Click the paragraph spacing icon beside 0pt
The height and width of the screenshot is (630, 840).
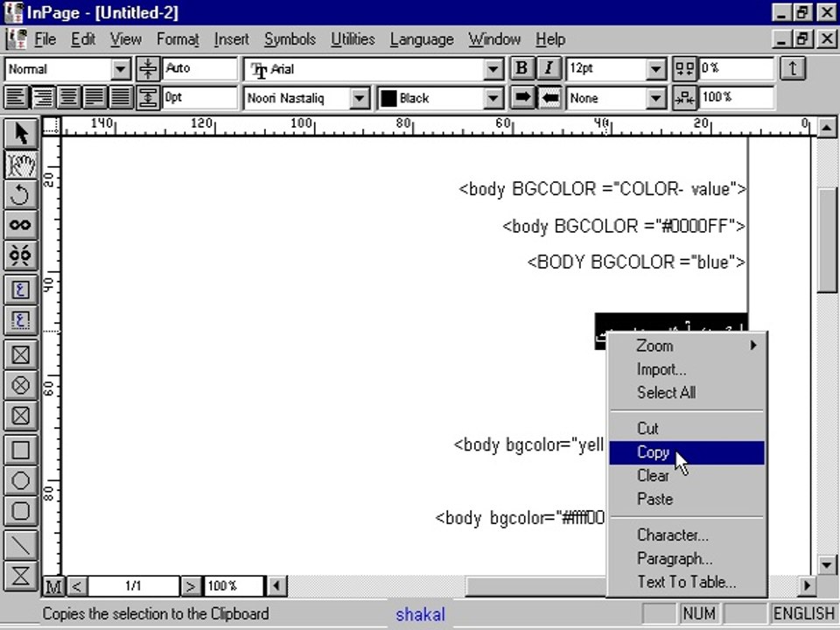pos(148,98)
